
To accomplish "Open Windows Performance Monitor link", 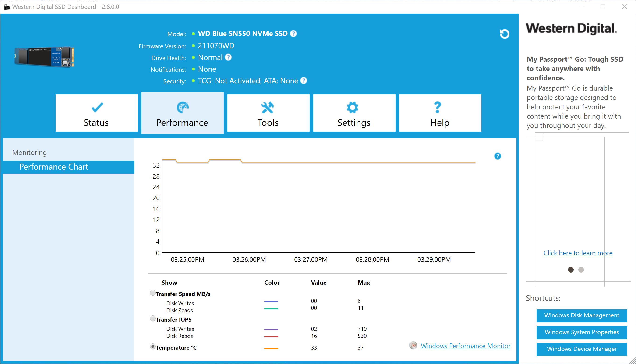I will tap(465, 346).
